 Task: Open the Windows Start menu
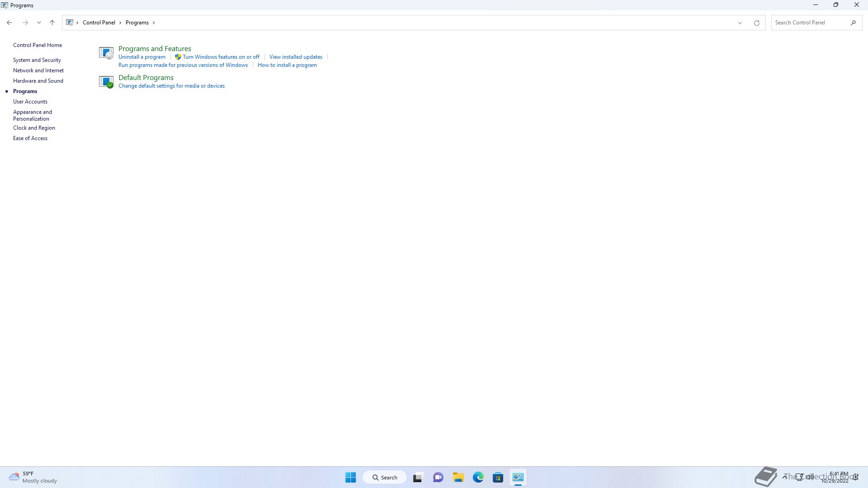[350, 477]
